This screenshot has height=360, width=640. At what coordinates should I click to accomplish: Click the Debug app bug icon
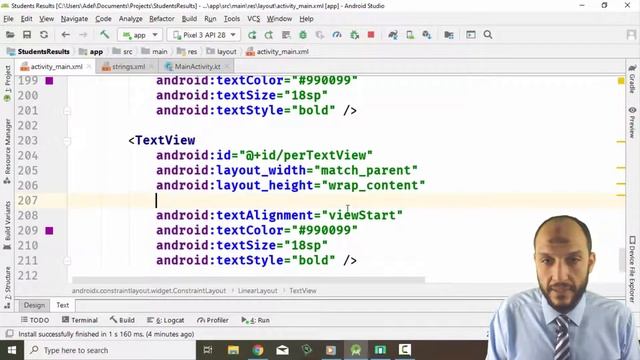tap(303, 35)
